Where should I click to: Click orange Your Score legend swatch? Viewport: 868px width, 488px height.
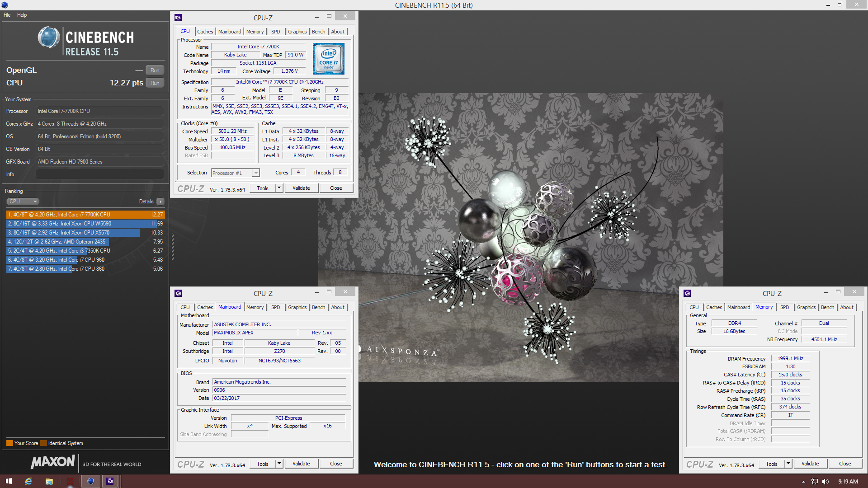pyautogui.click(x=9, y=443)
